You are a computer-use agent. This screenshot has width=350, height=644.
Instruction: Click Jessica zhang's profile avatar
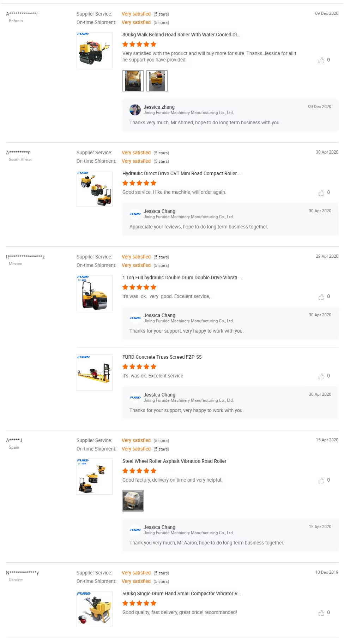[x=135, y=109]
